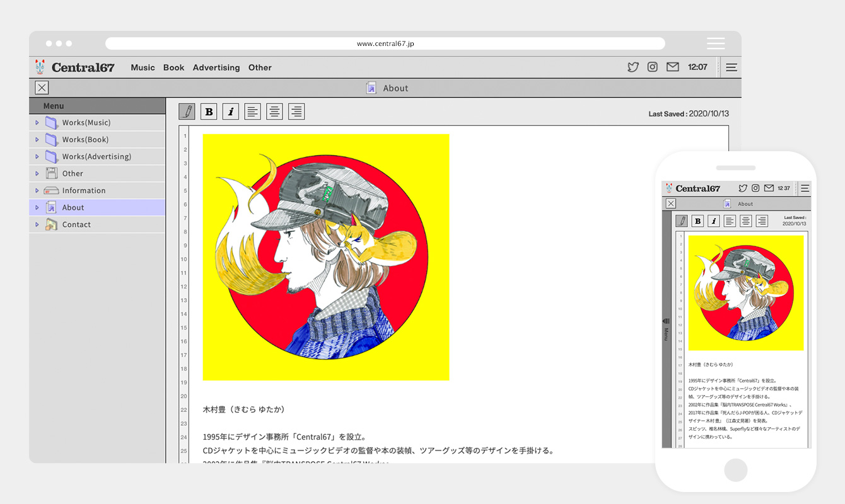Tap align left on the phone toolbar

730,221
